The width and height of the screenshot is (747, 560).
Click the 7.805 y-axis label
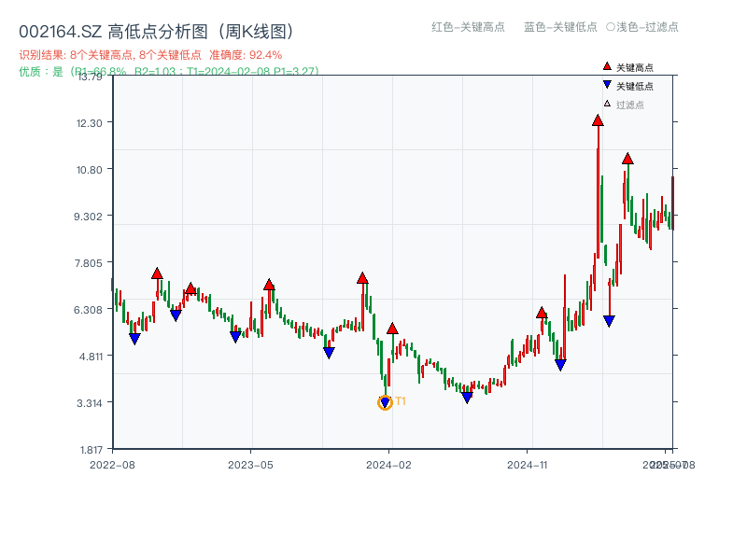click(88, 263)
